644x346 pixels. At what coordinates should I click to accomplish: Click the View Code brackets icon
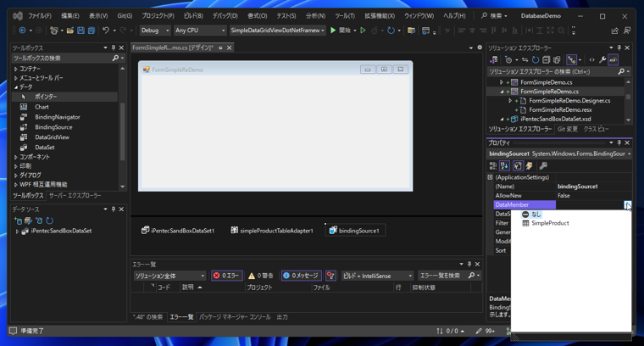point(591,60)
